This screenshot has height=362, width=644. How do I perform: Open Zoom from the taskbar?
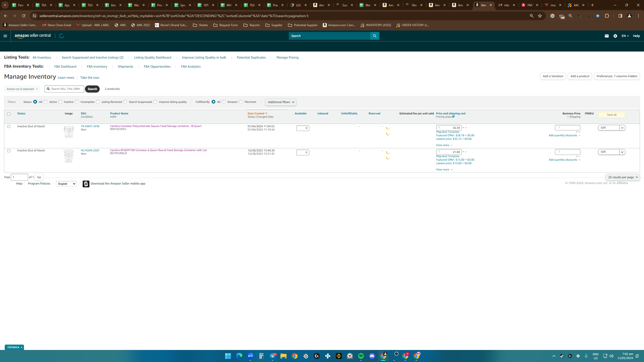click(250, 356)
